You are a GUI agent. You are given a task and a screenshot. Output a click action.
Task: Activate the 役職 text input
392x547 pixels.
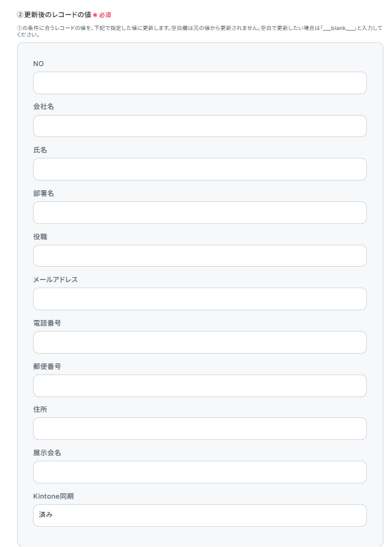point(200,256)
